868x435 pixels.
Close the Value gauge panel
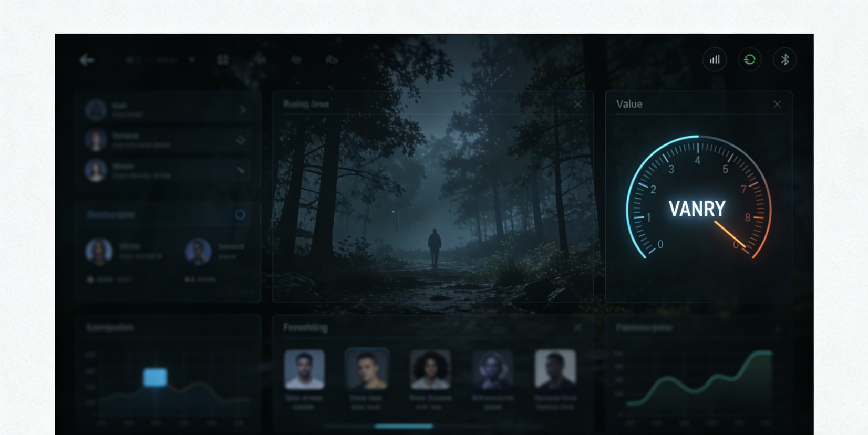[x=777, y=104]
